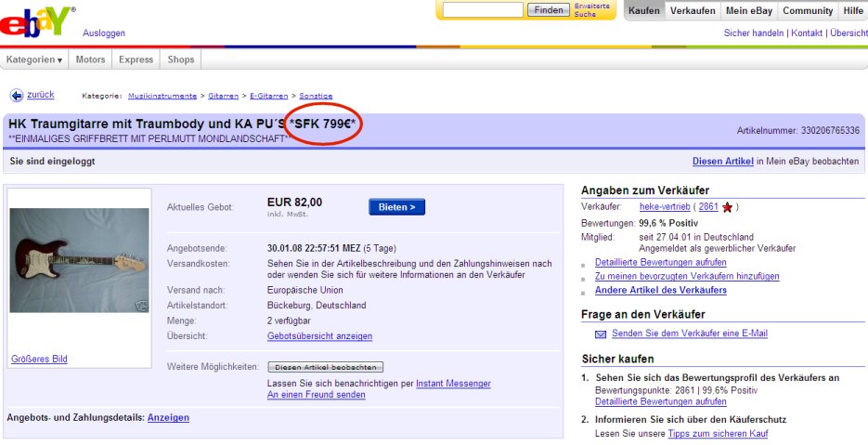The width and height of the screenshot is (868, 445).
Task: Select the Kaufen menu tab
Action: coord(643,10)
